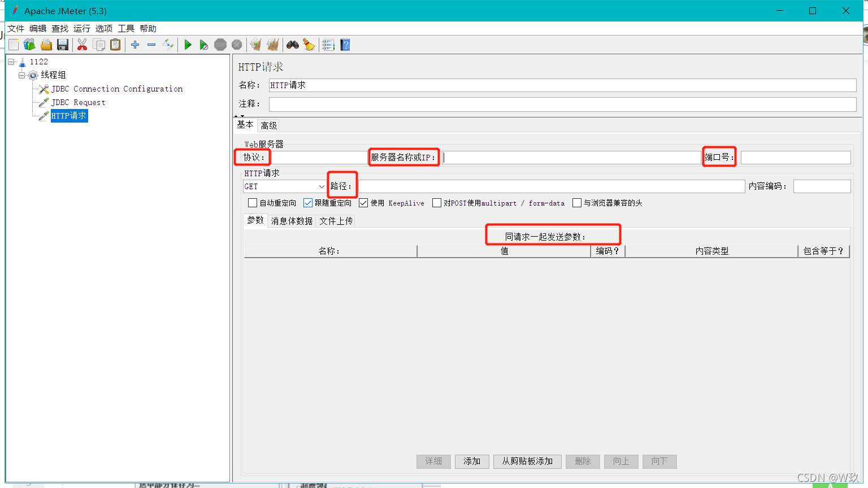Image resolution: width=868 pixels, height=488 pixels.
Task: Click the Copy icon in toolbar
Action: tap(99, 45)
